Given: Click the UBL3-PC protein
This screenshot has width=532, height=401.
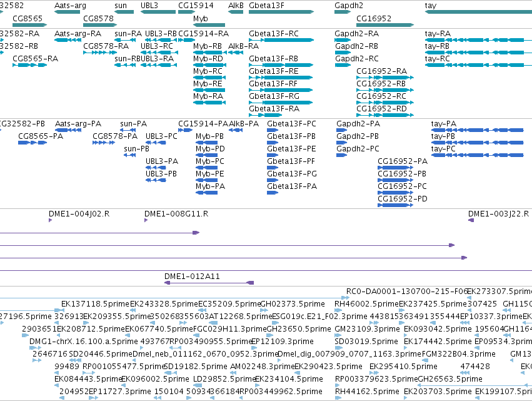Looking at the screenshot, I should [x=156, y=143].
